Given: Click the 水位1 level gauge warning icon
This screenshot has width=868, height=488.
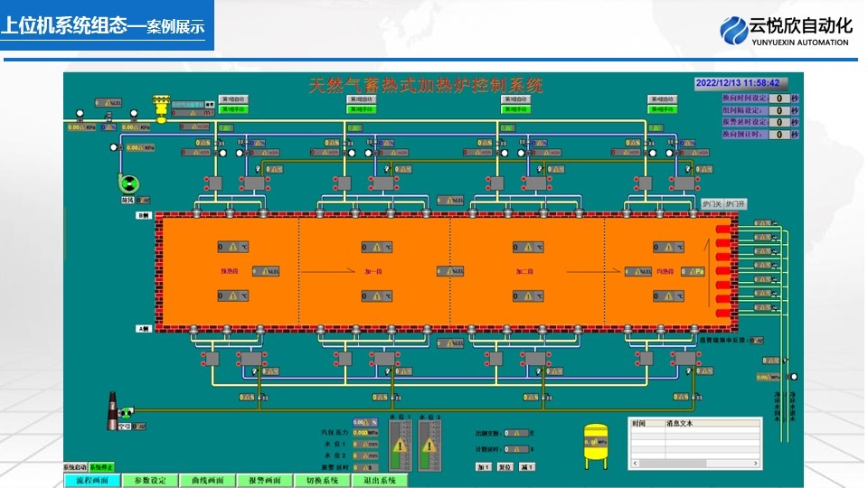Looking at the screenshot, I should (x=400, y=445).
